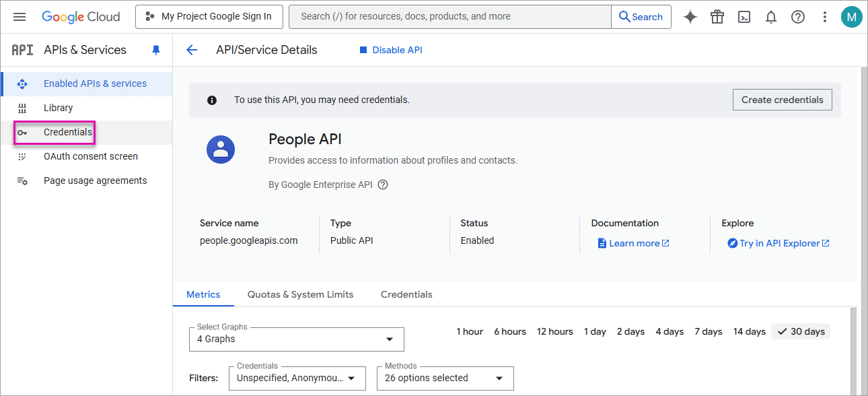868x396 pixels.
Task: Click the back arrow to leave API details
Action: coord(192,49)
